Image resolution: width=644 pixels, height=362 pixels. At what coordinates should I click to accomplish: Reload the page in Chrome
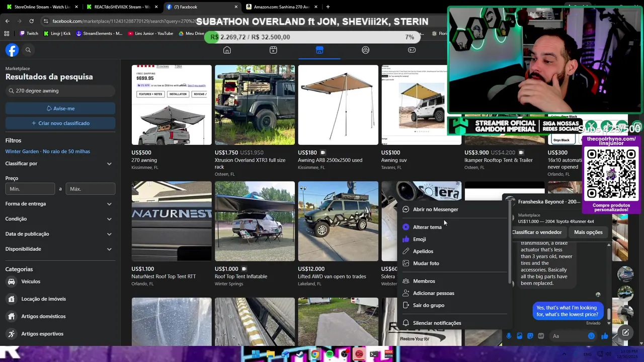(x=31, y=21)
